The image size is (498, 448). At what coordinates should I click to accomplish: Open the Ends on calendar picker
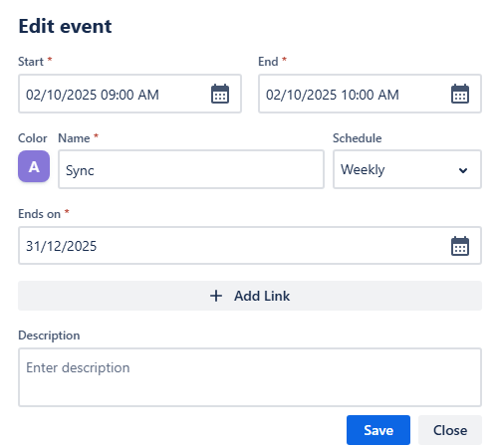(460, 246)
